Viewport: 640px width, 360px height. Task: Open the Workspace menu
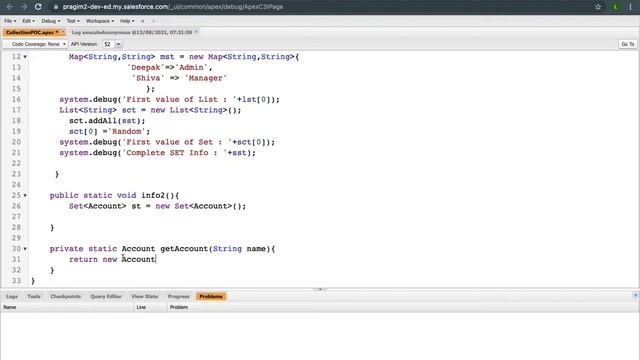(100, 21)
